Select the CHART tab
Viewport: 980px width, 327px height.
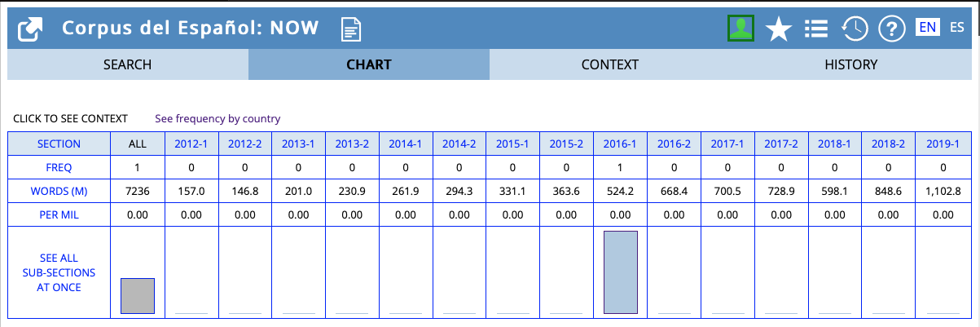368,64
